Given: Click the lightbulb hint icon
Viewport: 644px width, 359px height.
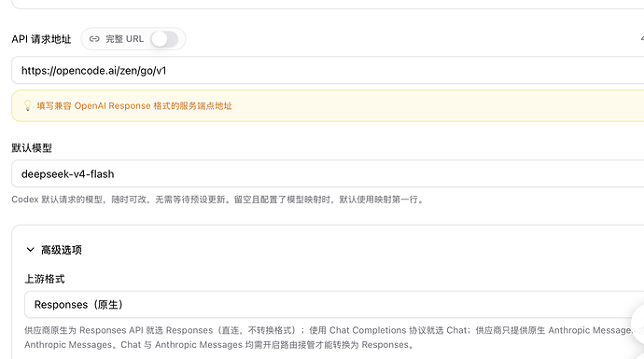Looking at the screenshot, I should (x=27, y=106).
